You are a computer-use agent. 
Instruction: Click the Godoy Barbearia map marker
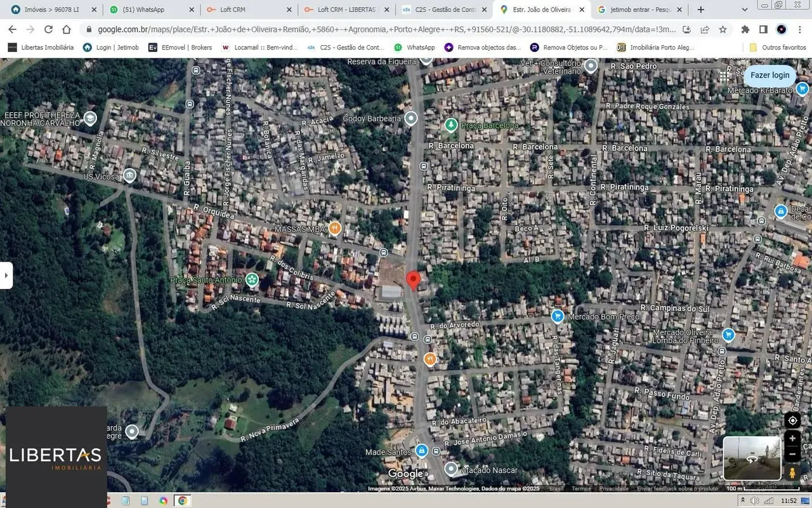(411, 118)
